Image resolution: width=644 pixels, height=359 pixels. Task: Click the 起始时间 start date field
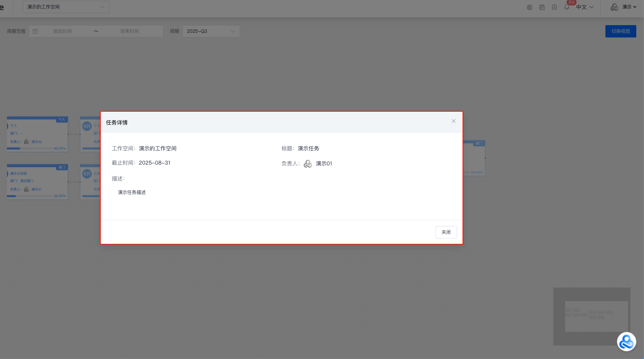[63, 31]
